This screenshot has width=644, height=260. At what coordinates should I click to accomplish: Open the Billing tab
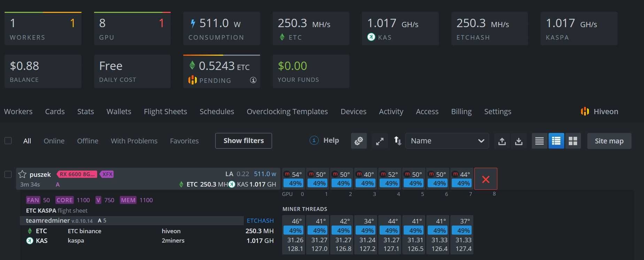(461, 111)
